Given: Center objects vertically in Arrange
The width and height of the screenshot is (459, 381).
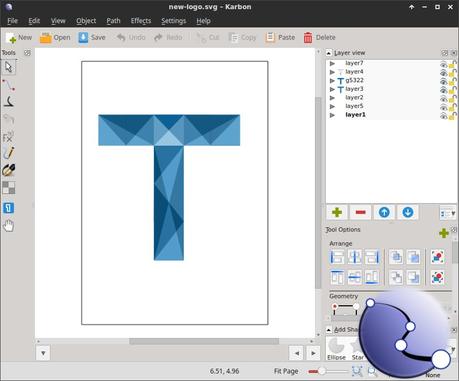Looking at the screenshot, I should click(354, 277).
